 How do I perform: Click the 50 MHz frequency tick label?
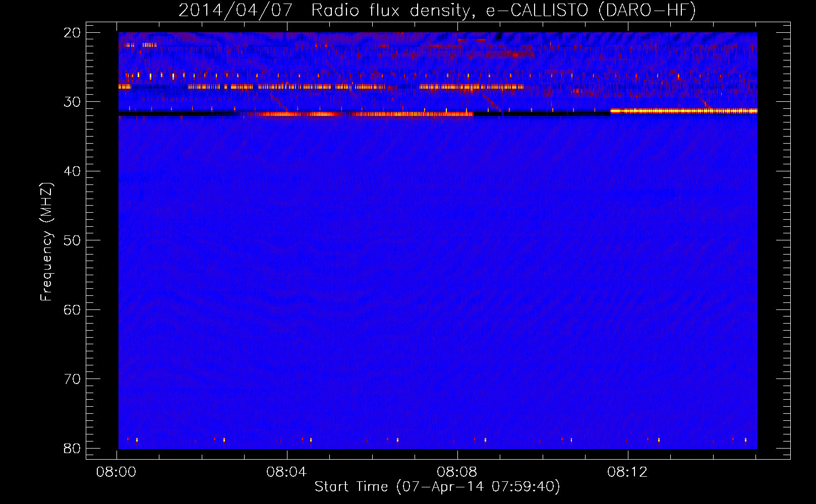coord(72,240)
